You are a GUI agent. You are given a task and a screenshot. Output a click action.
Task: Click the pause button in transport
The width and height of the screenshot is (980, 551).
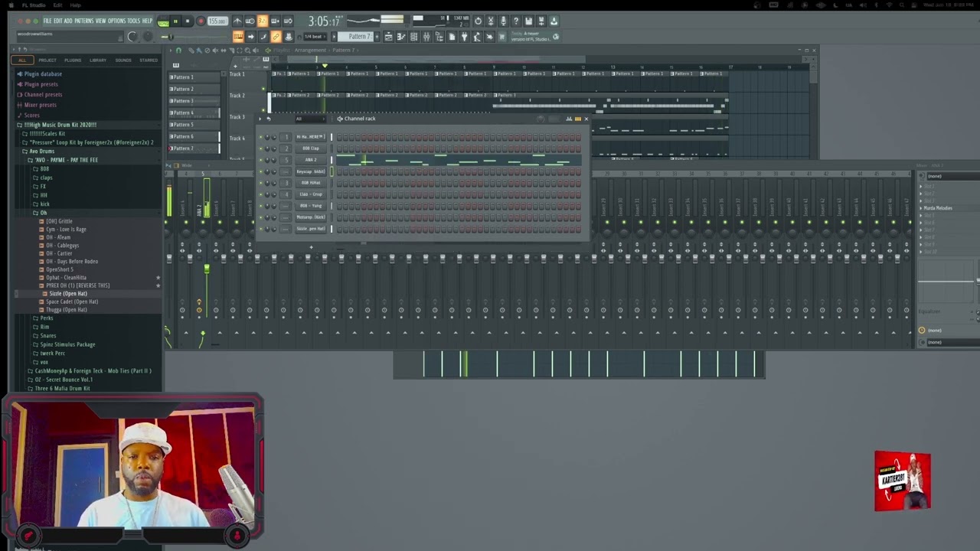[175, 21]
